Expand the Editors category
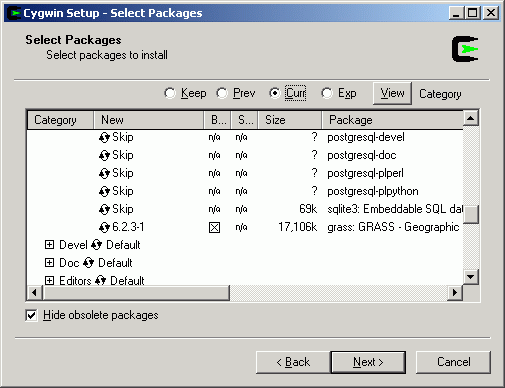 pos(49,280)
